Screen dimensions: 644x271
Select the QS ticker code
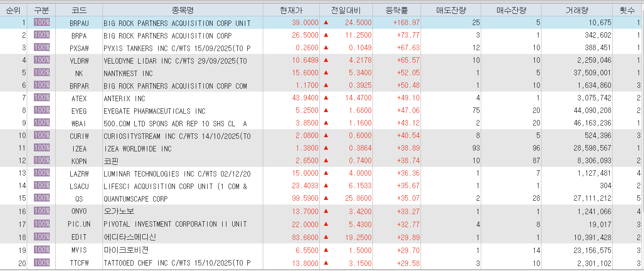tap(80, 199)
